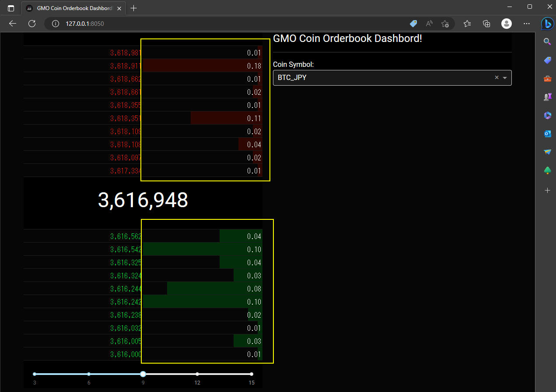The width and height of the screenshot is (556, 392).
Task: Open the shopping price tag icon in address bar
Action: [x=413, y=24]
